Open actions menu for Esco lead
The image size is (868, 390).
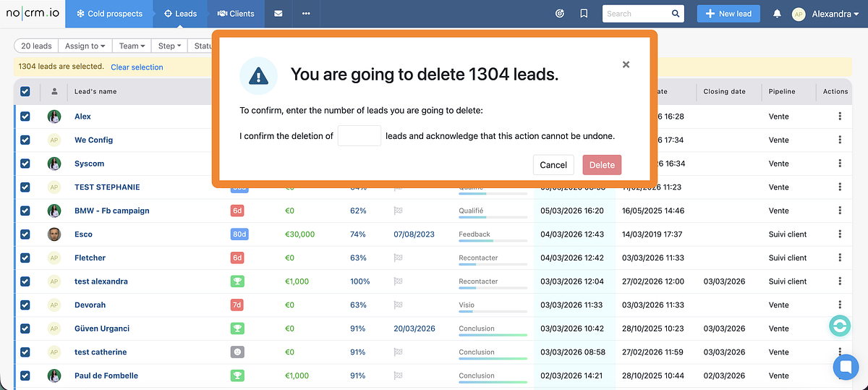tap(839, 234)
